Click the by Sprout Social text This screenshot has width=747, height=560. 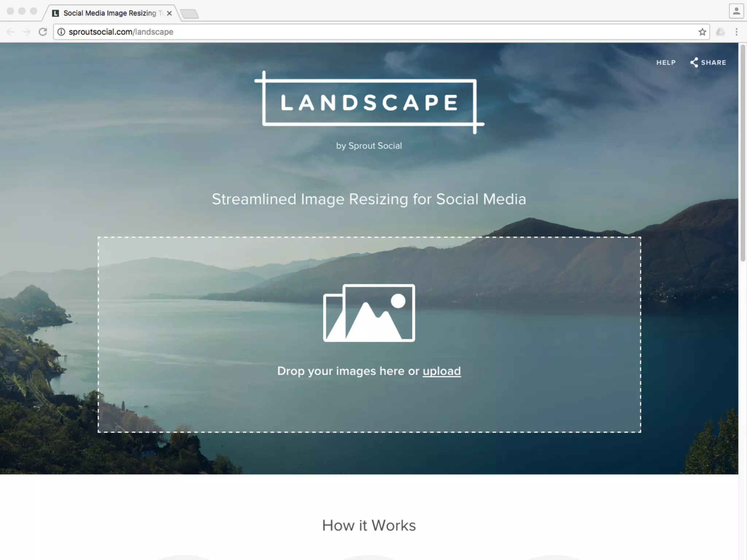tap(369, 145)
